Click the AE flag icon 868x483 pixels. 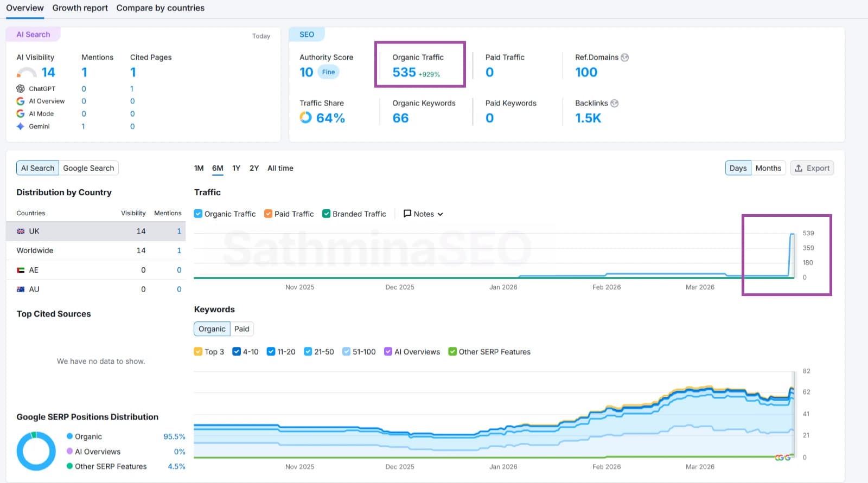pos(21,270)
